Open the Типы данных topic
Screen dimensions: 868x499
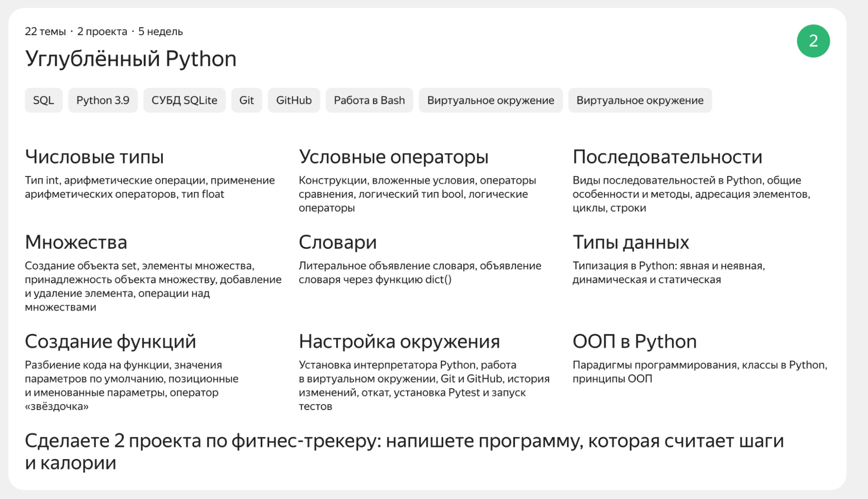pos(630,242)
